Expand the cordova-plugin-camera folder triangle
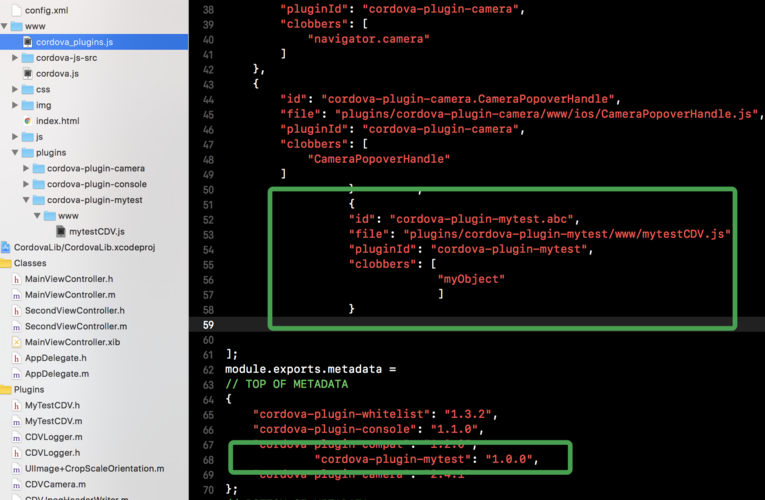Viewport: 765px width, 500px height. click(x=26, y=168)
